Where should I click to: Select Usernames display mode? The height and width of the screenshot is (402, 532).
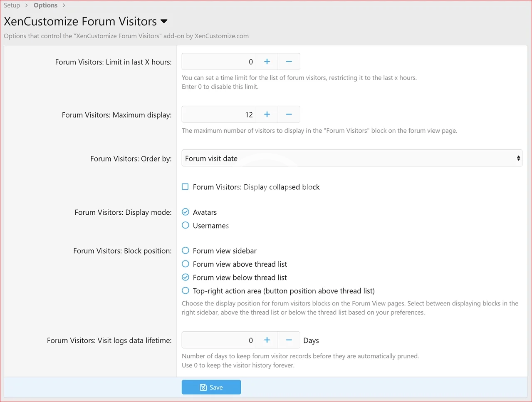click(186, 226)
